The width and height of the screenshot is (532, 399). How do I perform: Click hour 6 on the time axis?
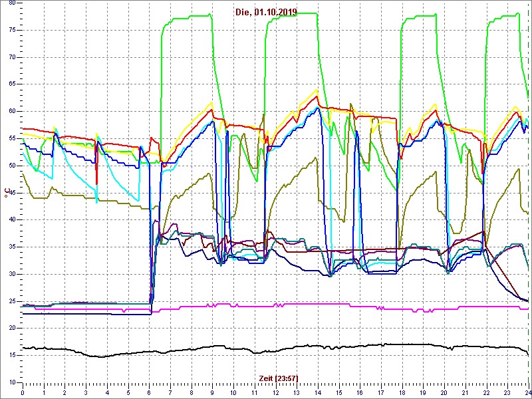[149, 392]
